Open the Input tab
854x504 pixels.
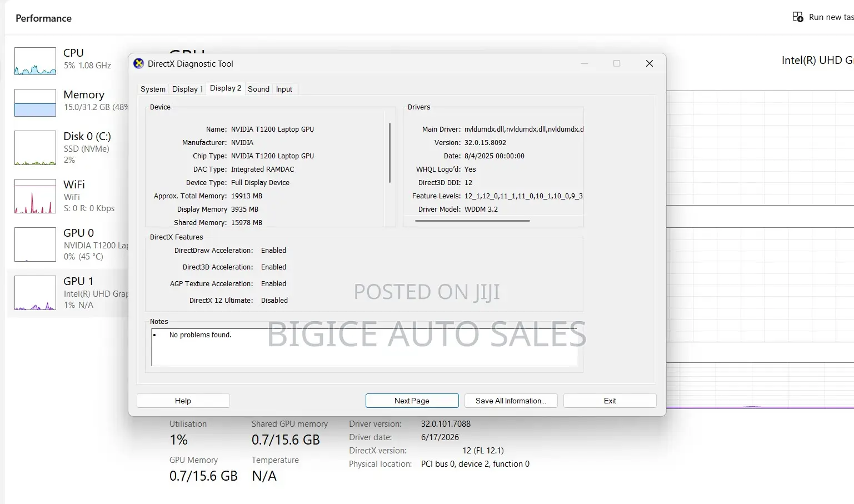coord(284,89)
